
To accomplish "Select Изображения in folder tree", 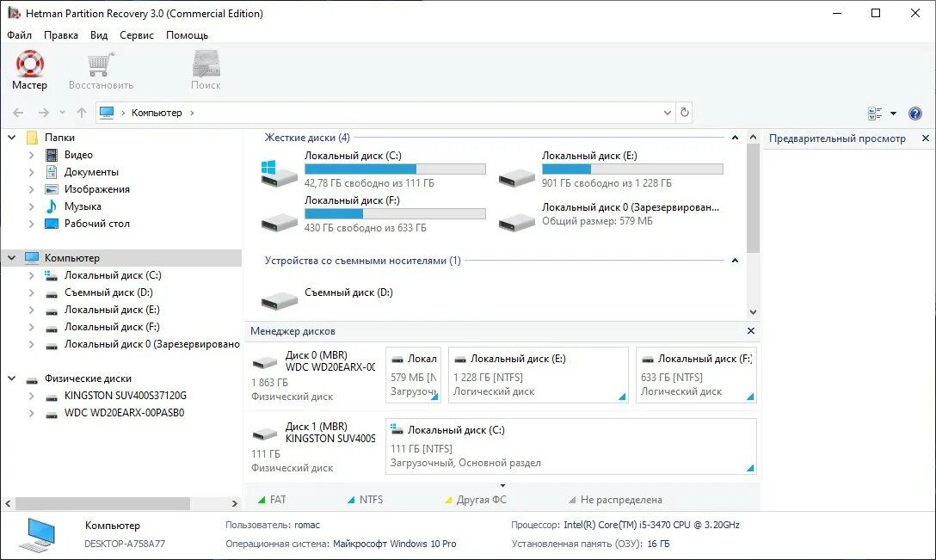I will tap(96, 189).
